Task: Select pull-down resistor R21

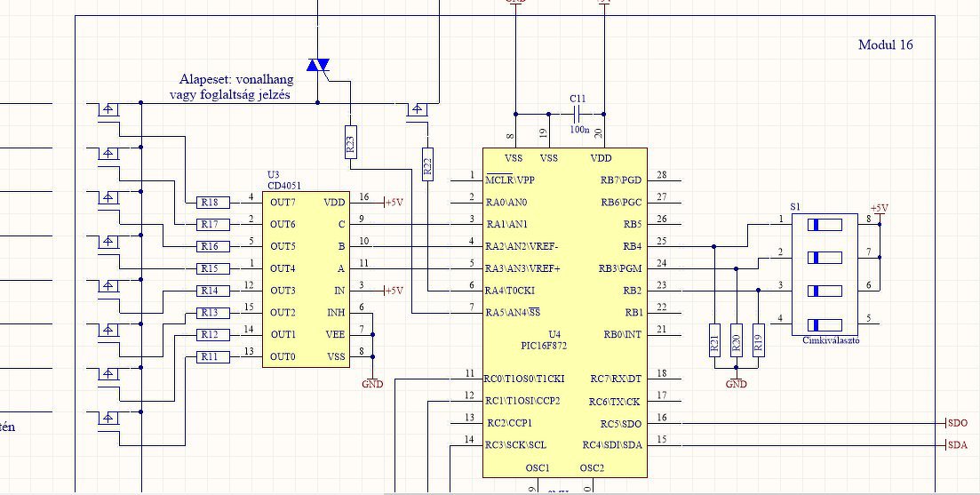Action: 715,340
